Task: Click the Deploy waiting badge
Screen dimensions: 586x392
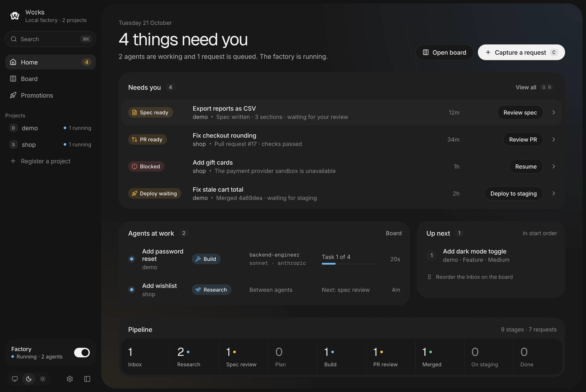Action: (x=155, y=194)
